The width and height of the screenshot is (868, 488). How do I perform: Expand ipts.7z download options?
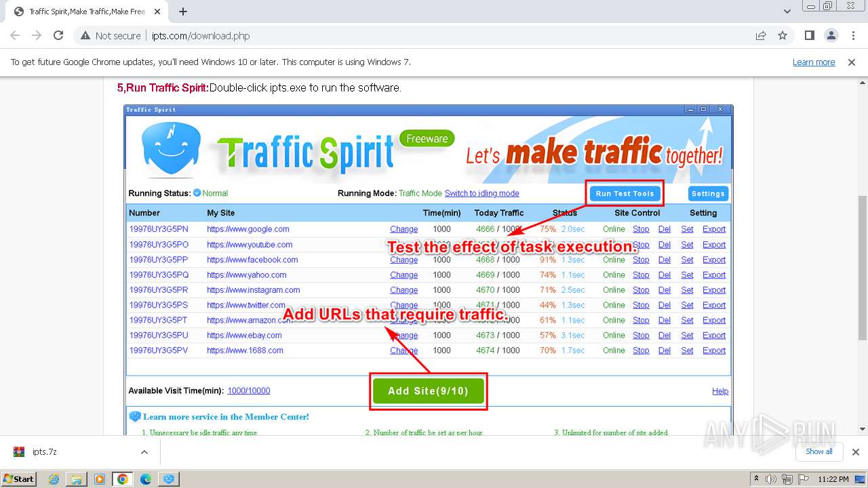point(144,451)
